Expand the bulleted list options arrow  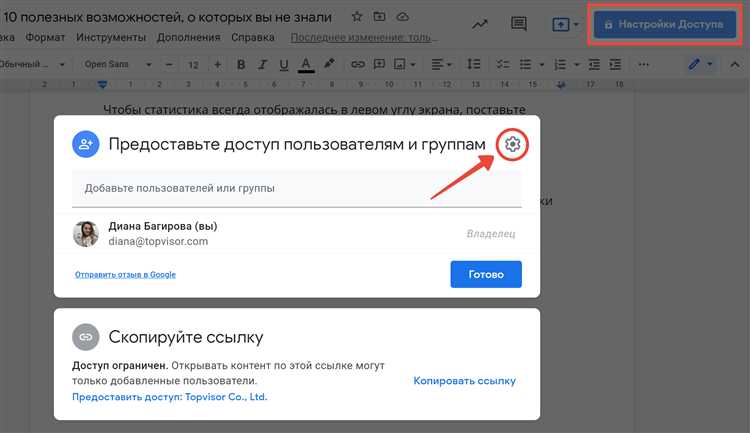(x=541, y=64)
